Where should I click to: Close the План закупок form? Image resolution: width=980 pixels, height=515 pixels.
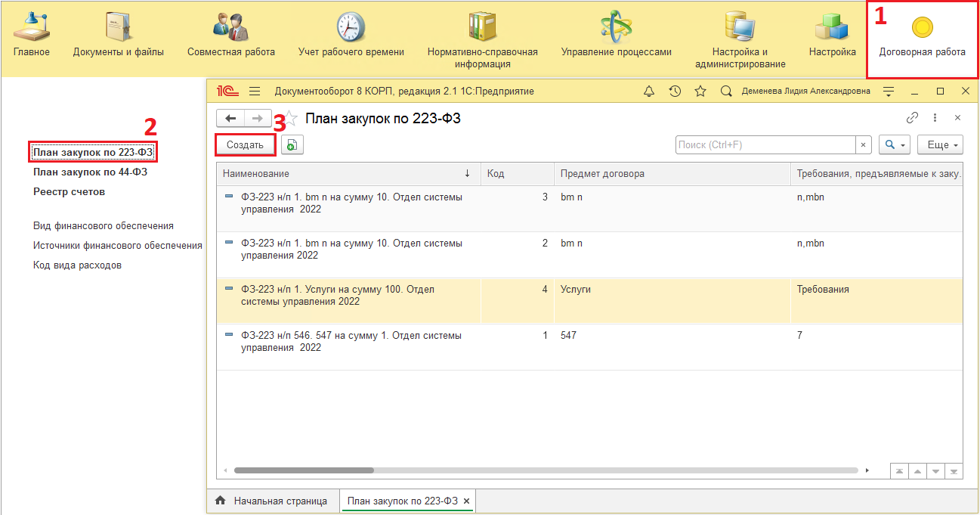[x=957, y=118]
